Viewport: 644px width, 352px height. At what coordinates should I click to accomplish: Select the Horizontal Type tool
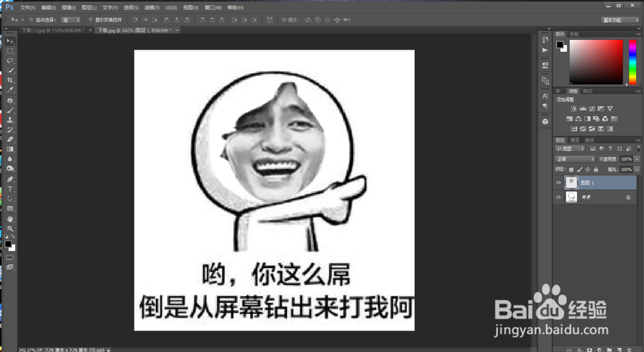coord(10,189)
